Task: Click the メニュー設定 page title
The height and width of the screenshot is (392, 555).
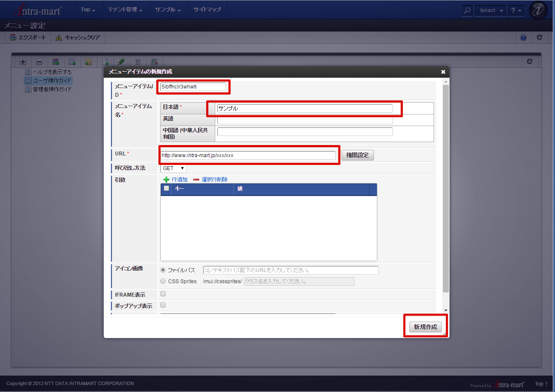Action: click(x=25, y=25)
